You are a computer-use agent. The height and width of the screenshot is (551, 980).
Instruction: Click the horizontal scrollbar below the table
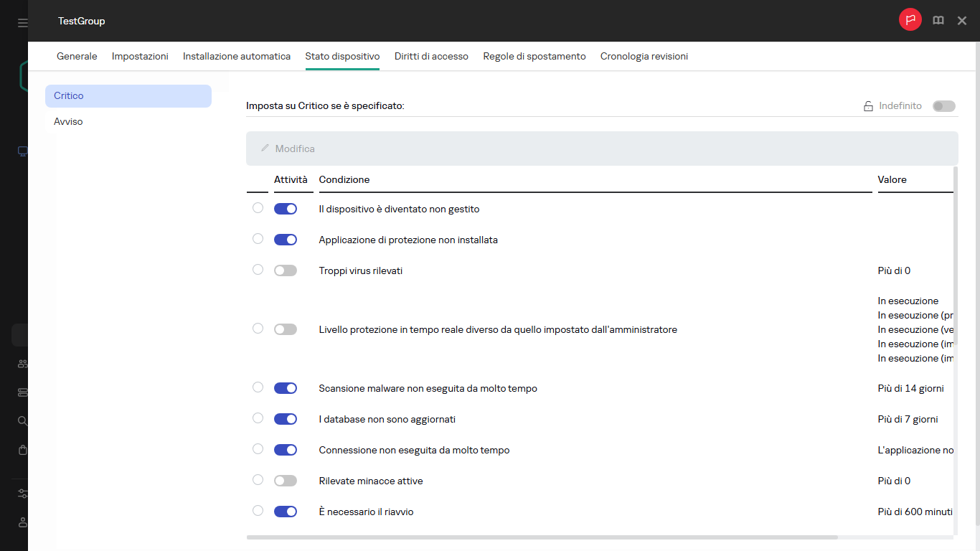(x=542, y=537)
